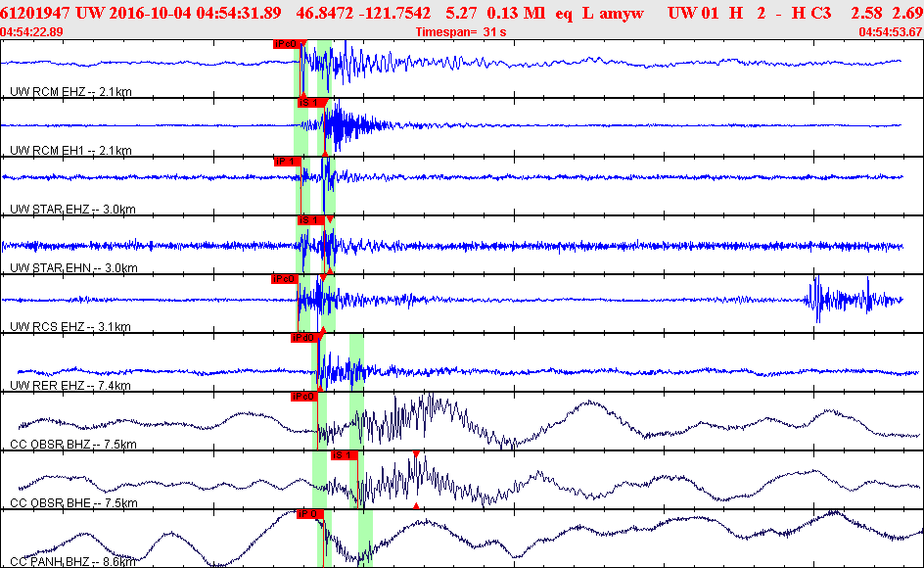
Task: Click the UW RCM EHZ -- 2.1km channel label
Action: tap(70, 91)
